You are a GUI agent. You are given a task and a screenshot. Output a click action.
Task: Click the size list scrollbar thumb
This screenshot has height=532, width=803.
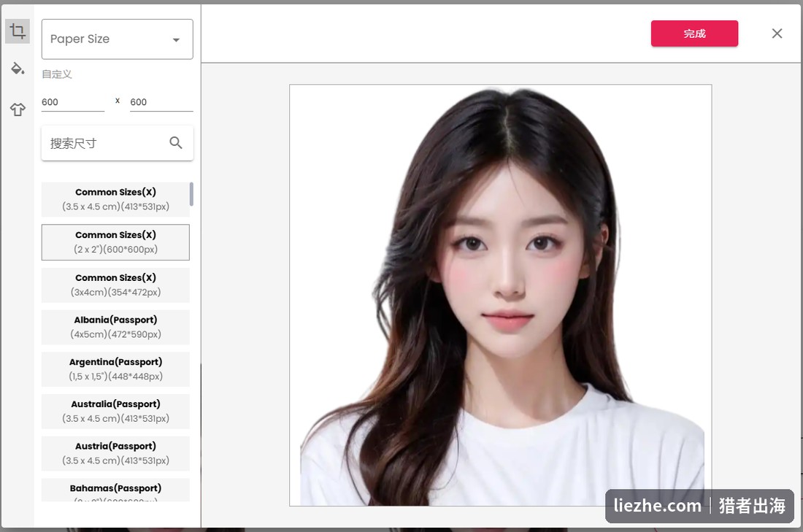(191, 194)
